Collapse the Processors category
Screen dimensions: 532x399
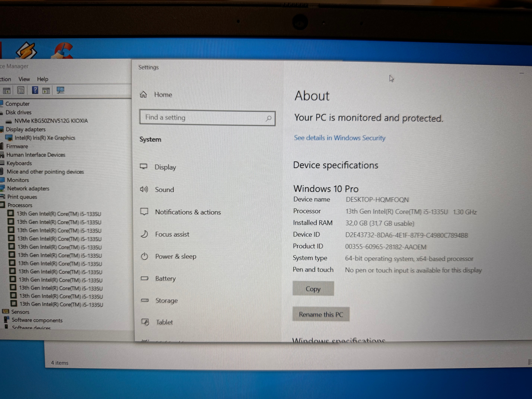pos(20,205)
